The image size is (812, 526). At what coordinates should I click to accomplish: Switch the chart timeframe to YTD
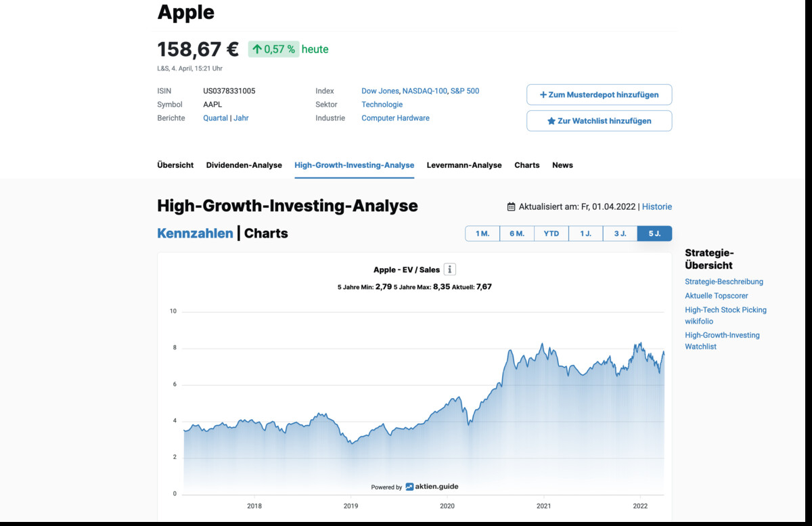[x=551, y=233]
